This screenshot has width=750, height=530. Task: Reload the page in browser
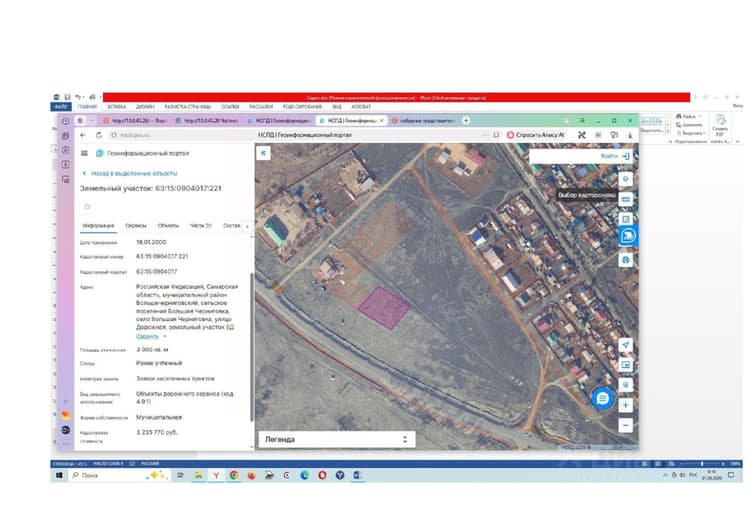[x=99, y=135]
